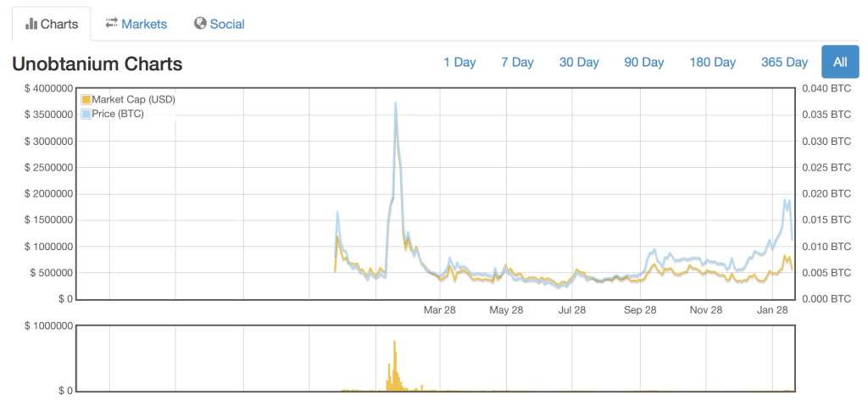Click the $ 3500000 axis label
This screenshot has width=868, height=406.
(48, 114)
